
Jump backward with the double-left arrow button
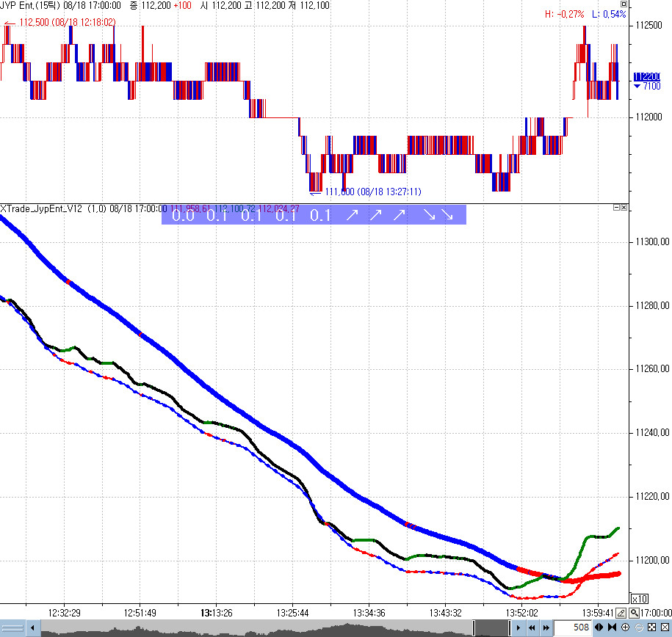[532, 627]
